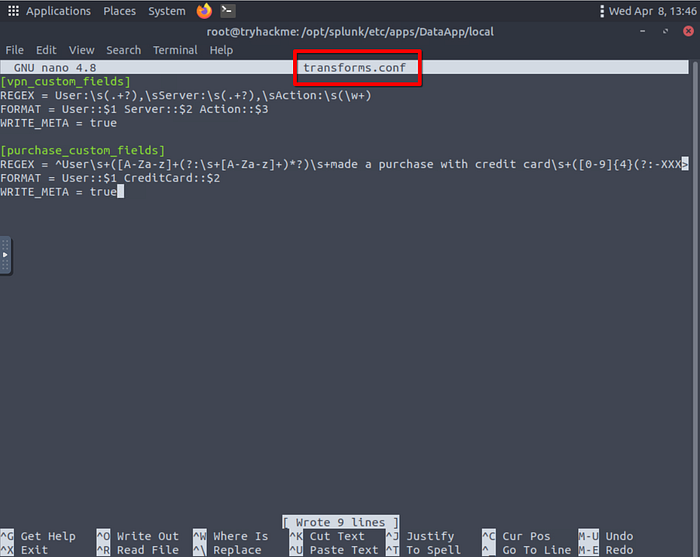
Task: Click the REGEX line about credit card purchase
Action: click(x=344, y=164)
